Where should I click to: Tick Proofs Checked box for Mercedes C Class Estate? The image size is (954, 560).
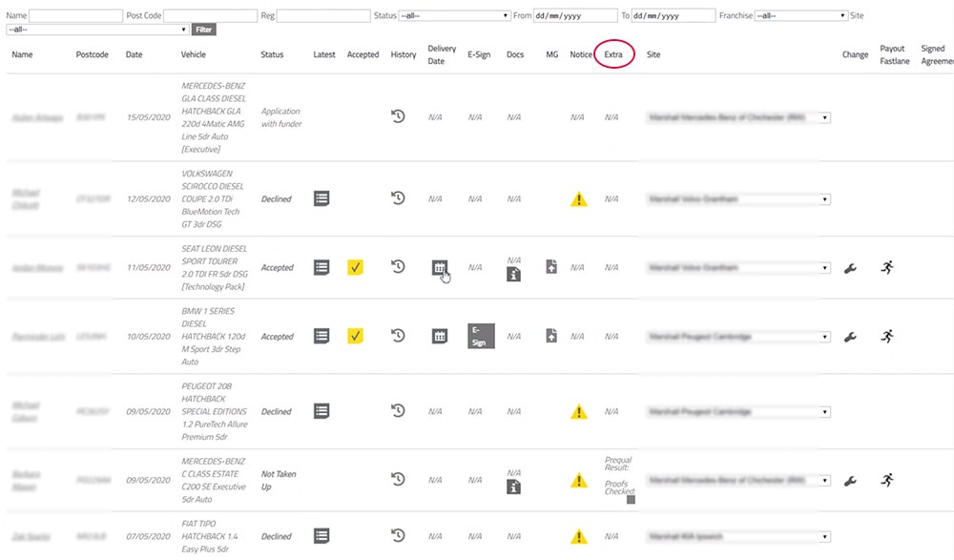(631, 500)
